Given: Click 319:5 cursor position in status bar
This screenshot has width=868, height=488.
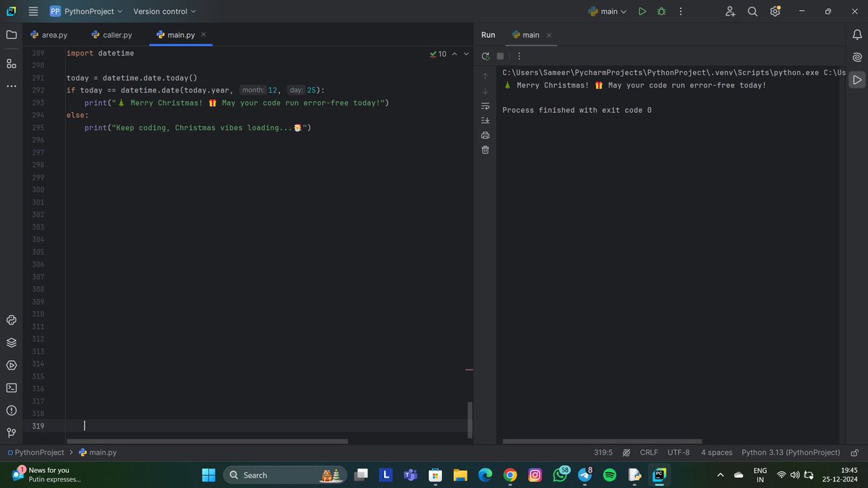Looking at the screenshot, I should click(603, 453).
